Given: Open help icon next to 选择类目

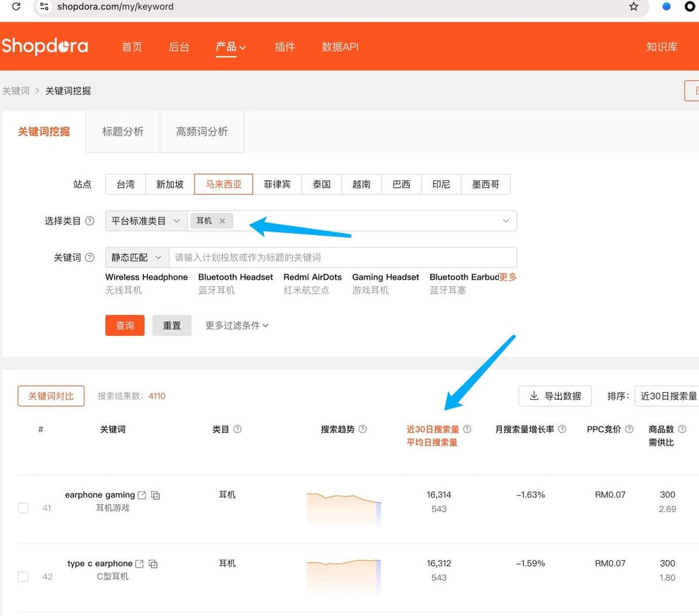Looking at the screenshot, I should tap(89, 221).
